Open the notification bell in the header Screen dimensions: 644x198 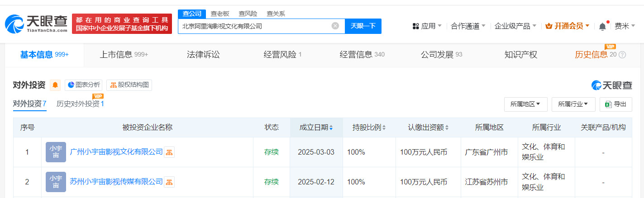(x=602, y=26)
